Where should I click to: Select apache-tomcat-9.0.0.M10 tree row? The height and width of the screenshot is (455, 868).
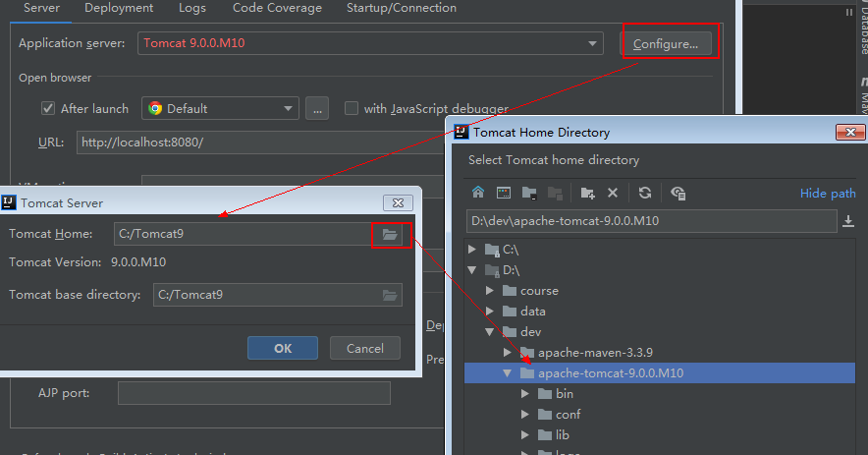pyautogui.click(x=659, y=373)
